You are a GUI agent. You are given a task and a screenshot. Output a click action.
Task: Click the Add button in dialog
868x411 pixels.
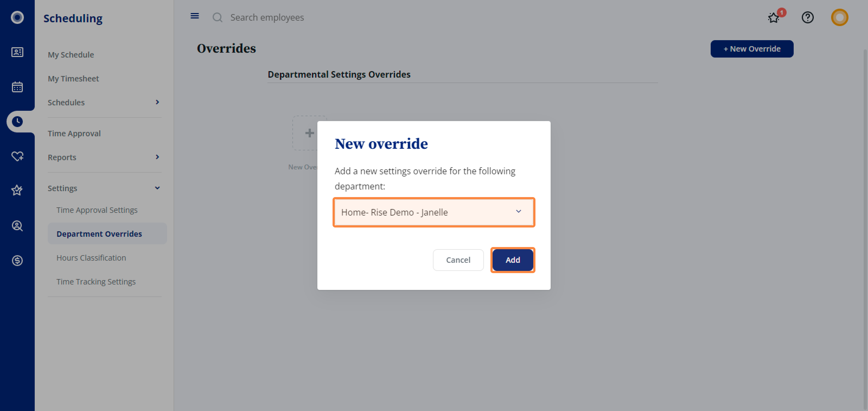tap(512, 260)
